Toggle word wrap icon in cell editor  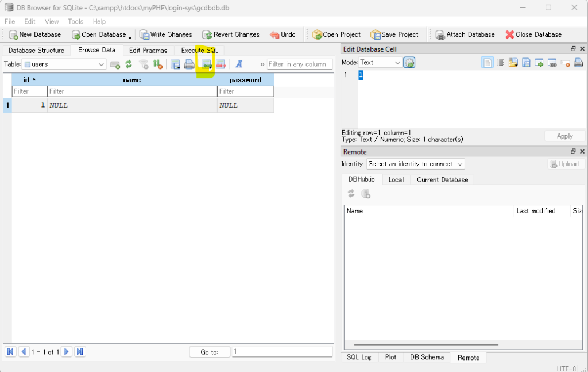point(500,63)
